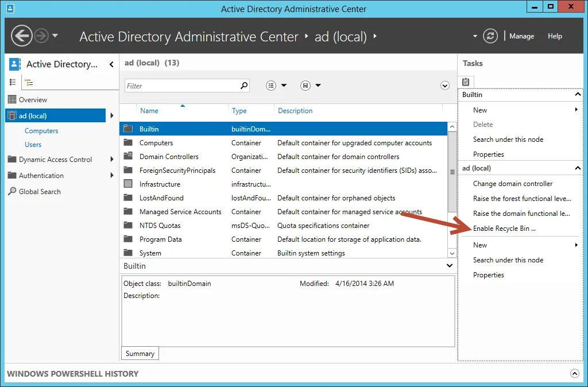Open the Help menu
588x387 pixels.
tap(555, 36)
